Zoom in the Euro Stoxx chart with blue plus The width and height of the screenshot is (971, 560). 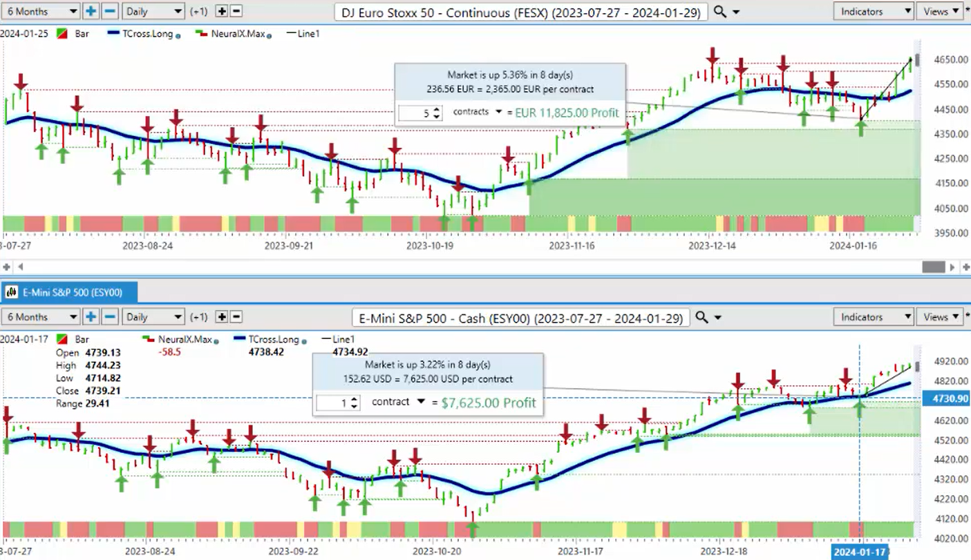[91, 11]
